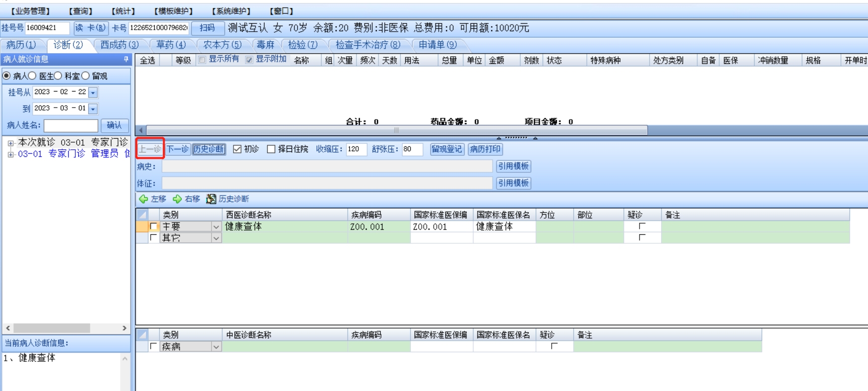Click the left panel scrollbar left arrow

[8, 328]
